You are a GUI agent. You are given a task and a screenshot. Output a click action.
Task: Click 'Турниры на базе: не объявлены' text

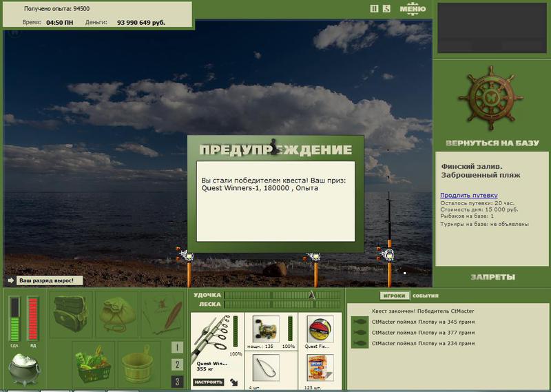[485, 224]
